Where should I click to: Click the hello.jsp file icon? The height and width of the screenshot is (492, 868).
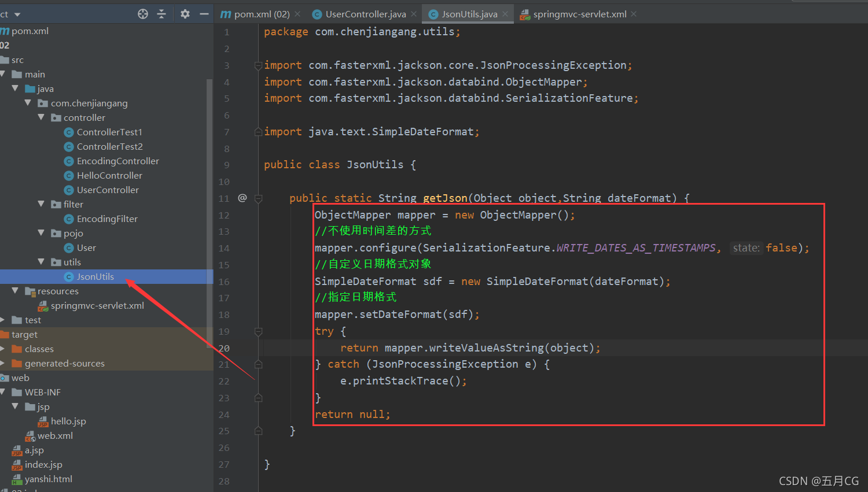43,421
